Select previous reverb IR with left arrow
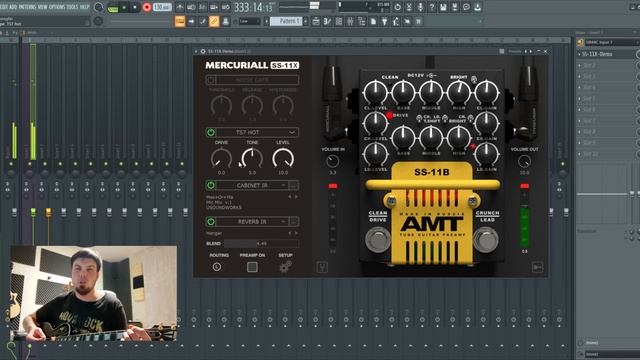This screenshot has height=360, width=640. pyautogui.click(x=290, y=233)
